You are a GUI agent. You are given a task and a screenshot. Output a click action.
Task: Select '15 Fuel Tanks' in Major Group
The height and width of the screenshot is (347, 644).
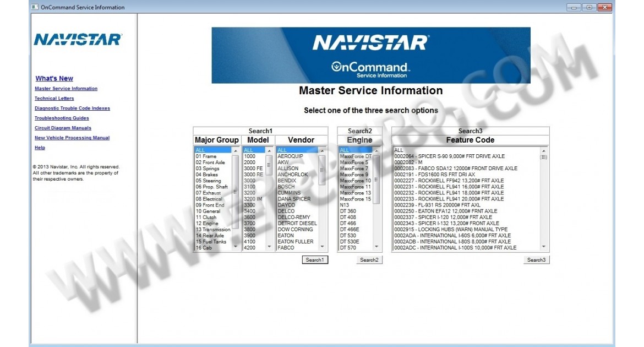(x=213, y=242)
